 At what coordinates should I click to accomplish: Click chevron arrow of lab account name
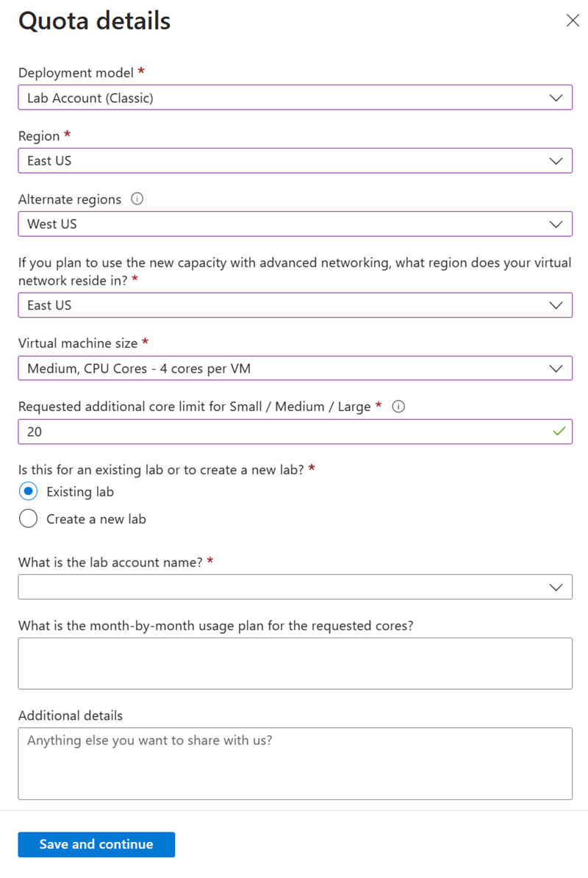[x=556, y=588]
